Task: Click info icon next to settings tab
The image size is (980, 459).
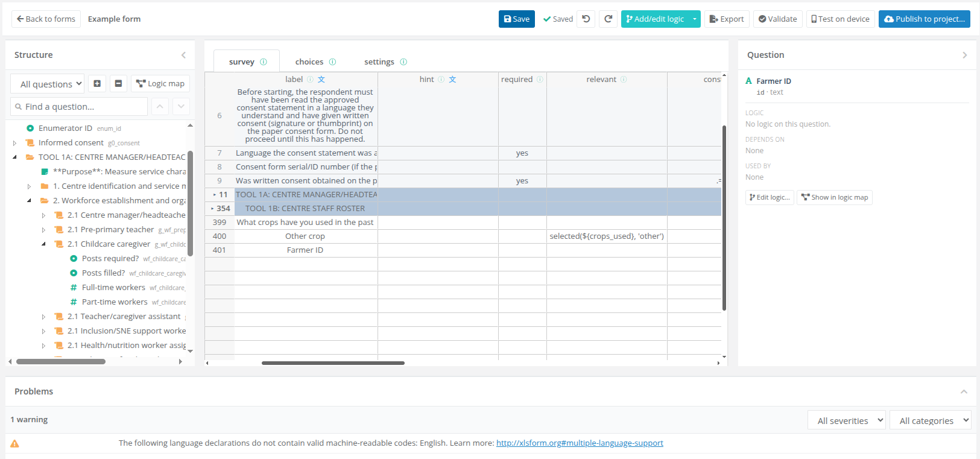Action: pos(403,62)
